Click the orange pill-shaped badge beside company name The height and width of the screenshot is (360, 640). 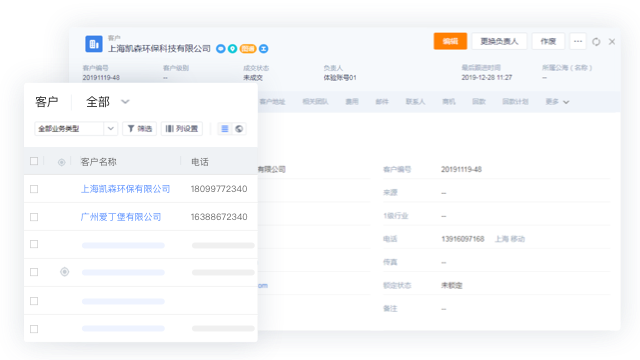pyautogui.click(x=248, y=49)
